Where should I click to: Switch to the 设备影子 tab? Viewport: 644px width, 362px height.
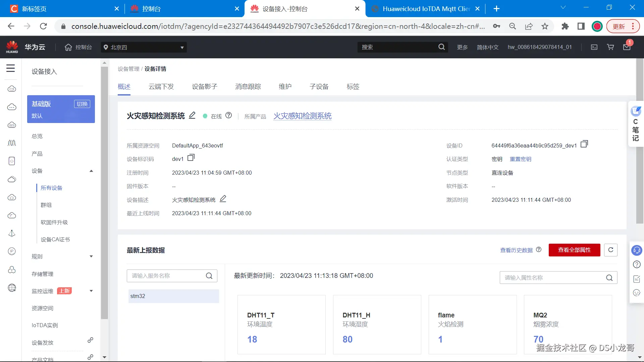[x=205, y=87]
